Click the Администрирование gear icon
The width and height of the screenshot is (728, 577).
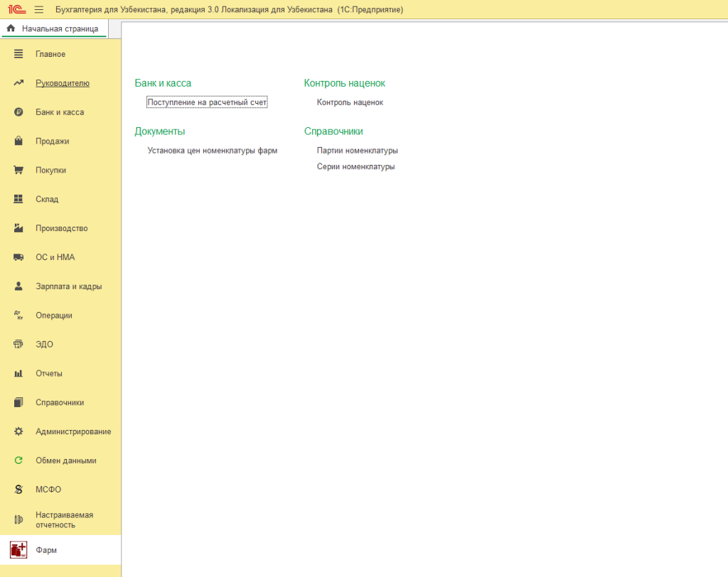[x=19, y=431]
